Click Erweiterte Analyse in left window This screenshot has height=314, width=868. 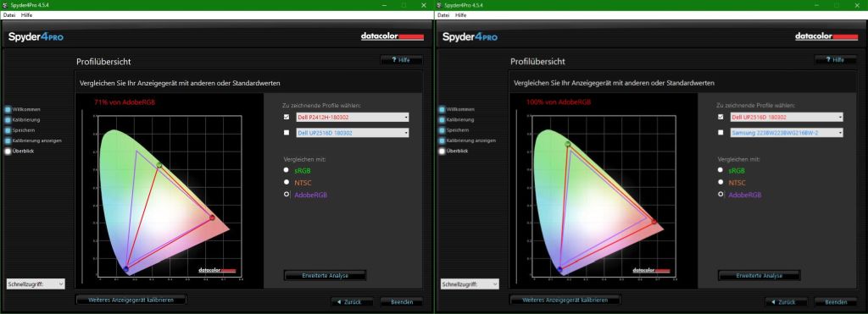tap(325, 275)
